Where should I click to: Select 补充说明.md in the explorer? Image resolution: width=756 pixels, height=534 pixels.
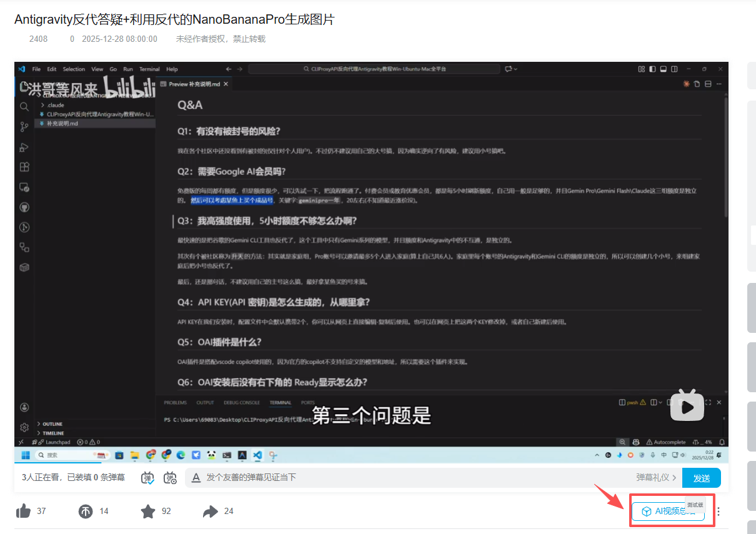94,123
